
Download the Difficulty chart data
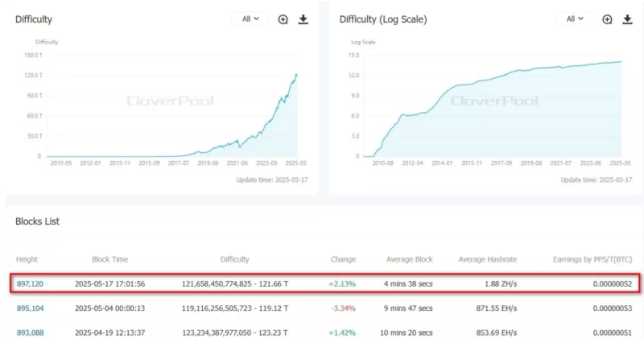pyautogui.click(x=303, y=19)
